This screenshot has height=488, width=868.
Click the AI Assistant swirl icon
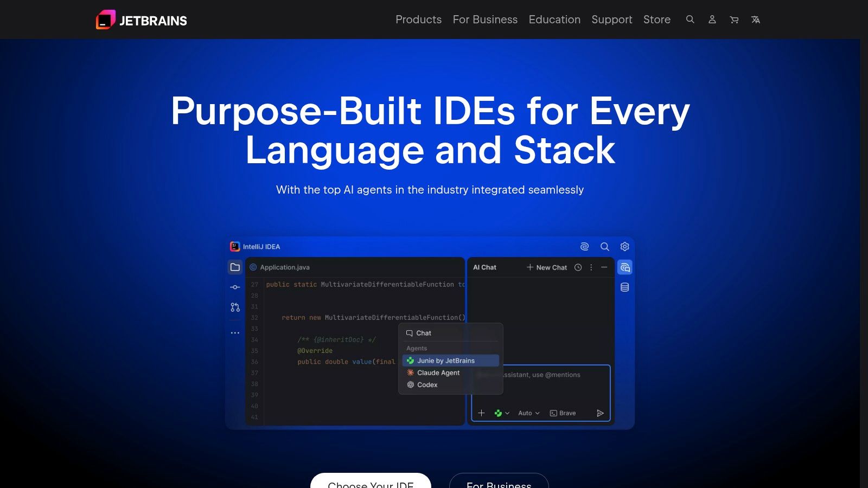[x=584, y=246]
